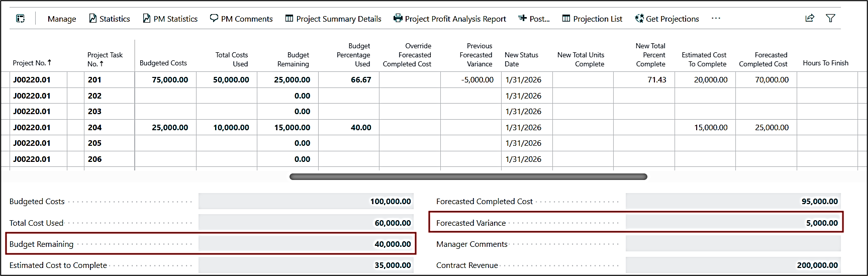Toggle the filter pane icon
This screenshot has width=868, height=276.
[x=830, y=18]
